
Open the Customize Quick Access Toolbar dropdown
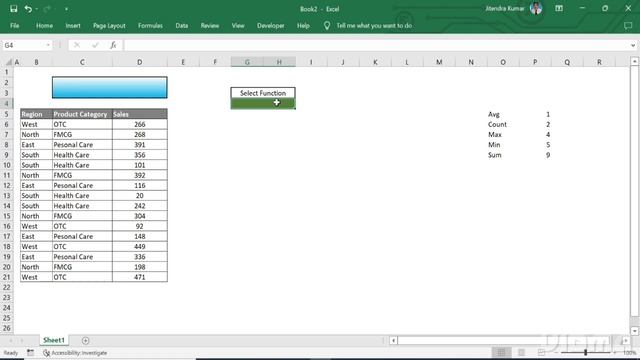point(66,9)
